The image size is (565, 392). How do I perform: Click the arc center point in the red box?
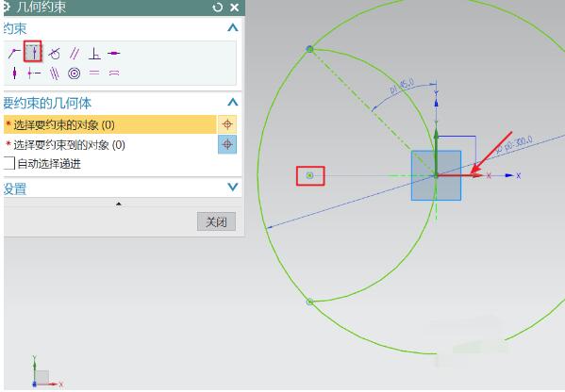click(310, 175)
